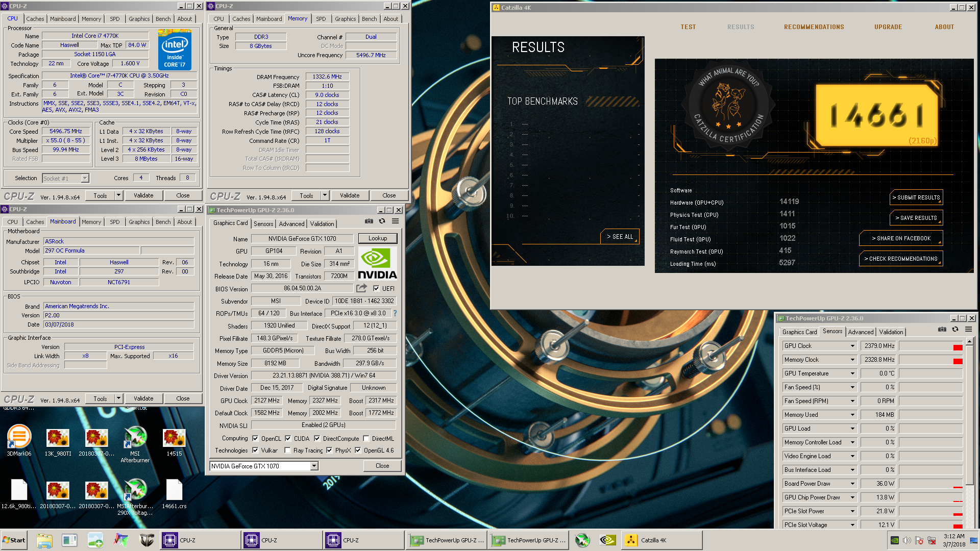Click the Bus Interface question mark icon
The height and width of the screenshot is (551, 980).
coord(395,313)
